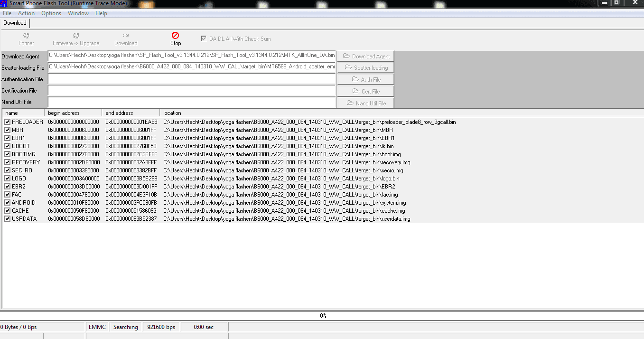Select the lk.bin location path
The image size is (644, 339).
pos(278,146)
